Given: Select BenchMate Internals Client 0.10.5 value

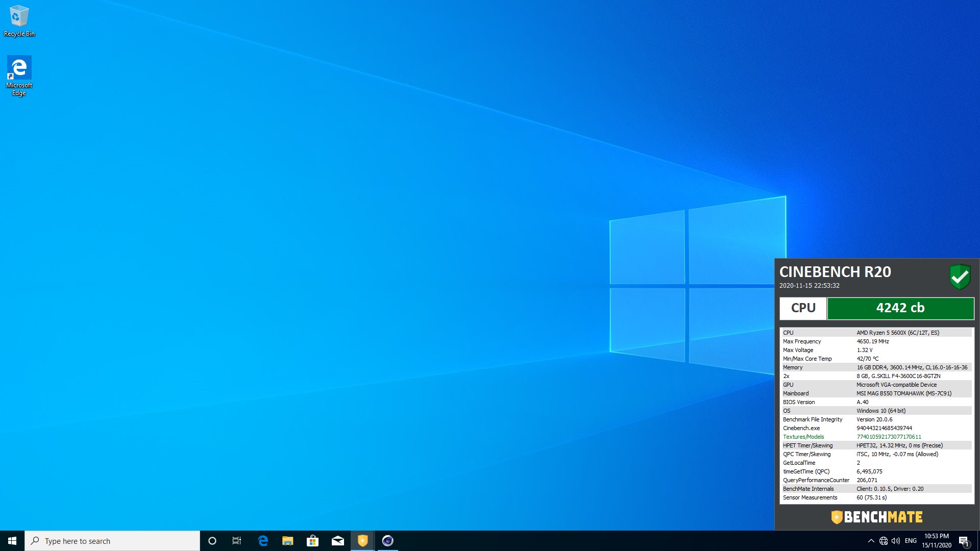Looking at the screenshot, I should pyautogui.click(x=890, y=489).
